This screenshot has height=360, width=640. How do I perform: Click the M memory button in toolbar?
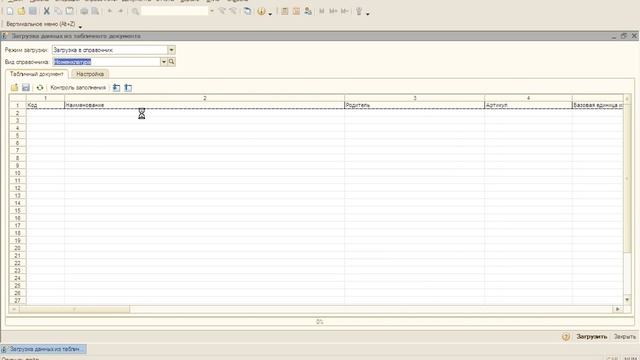(x=322, y=11)
